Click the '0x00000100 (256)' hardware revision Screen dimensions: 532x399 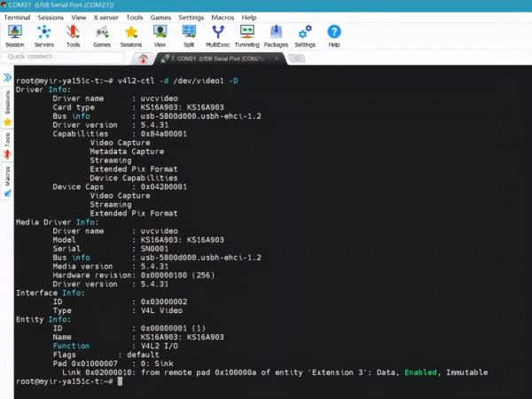click(177, 275)
